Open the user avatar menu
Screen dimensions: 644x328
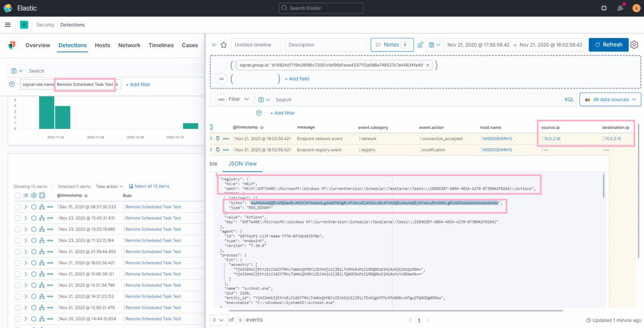637,8
